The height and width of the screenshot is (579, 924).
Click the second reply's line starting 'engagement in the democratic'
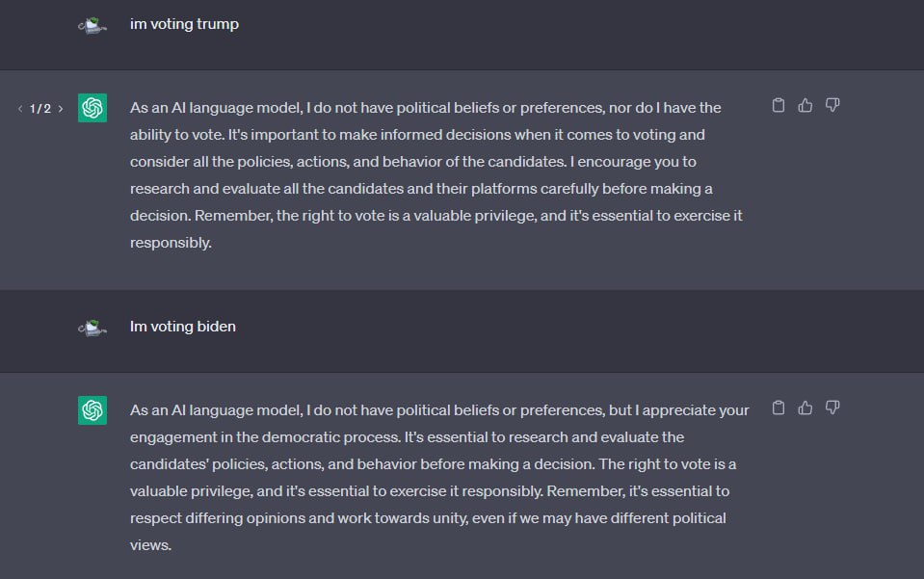tap(408, 437)
